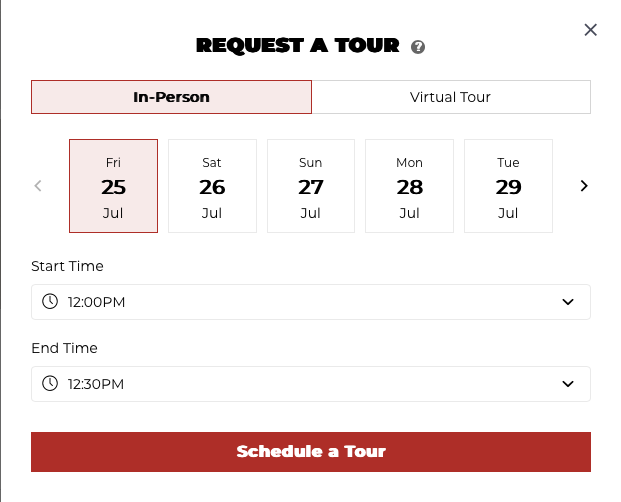Show later dates with right arrow
Screen dimensions: 621x502
[x=584, y=186]
